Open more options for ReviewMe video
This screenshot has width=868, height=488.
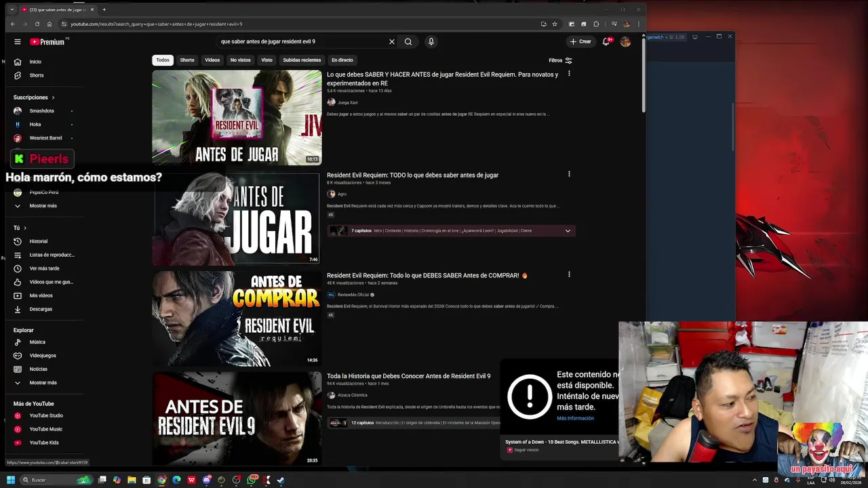(x=569, y=274)
